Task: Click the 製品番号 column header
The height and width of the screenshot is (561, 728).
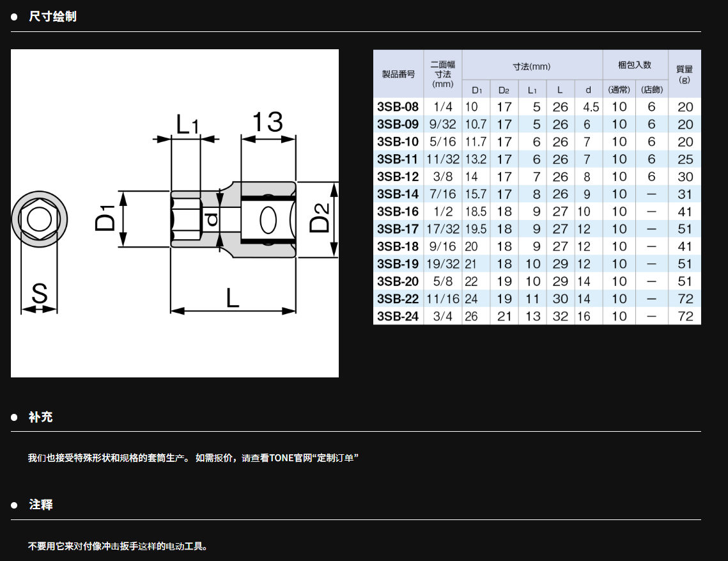Action: click(x=398, y=74)
